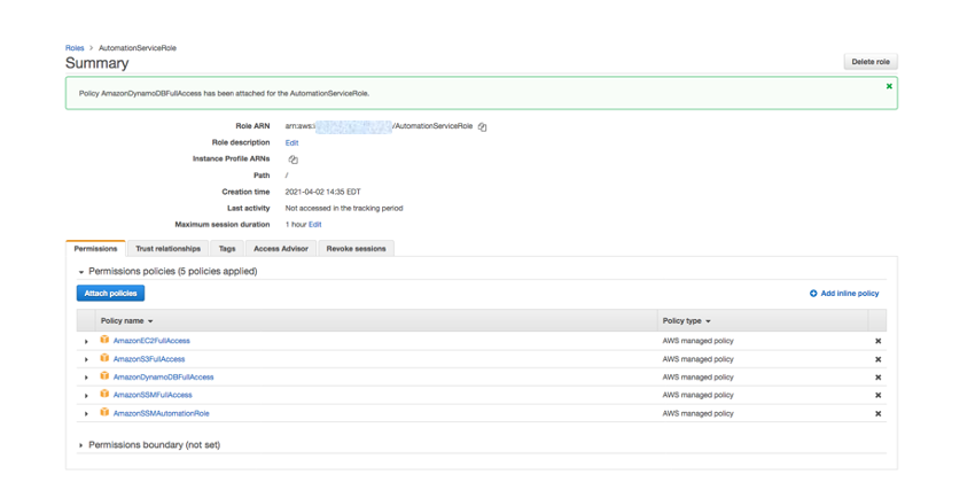The height and width of the screenshot is (491, 977).
Task: Click AWS managed policy text in AmazonSSMAutomationRole row
Action: [x=698, y=413]
